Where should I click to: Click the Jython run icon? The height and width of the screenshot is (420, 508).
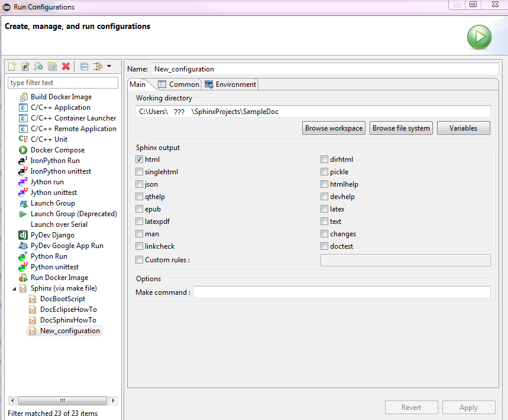click(22, 182)
